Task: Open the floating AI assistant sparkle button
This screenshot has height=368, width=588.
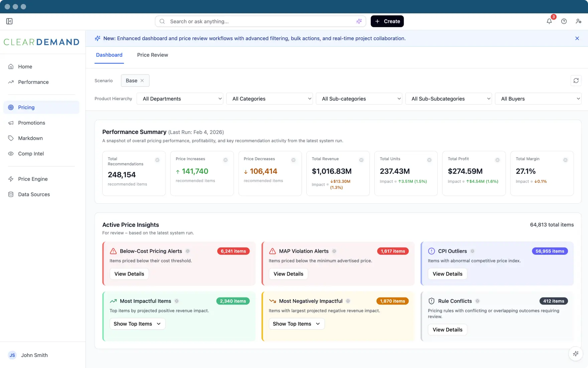Action: 576,354
